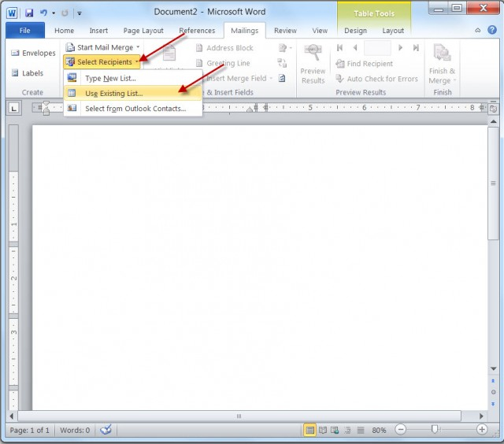Viewport: 504px width, 444px height.
Task: Open Insert Merge Field dropdown arrow
Action: 271,79
